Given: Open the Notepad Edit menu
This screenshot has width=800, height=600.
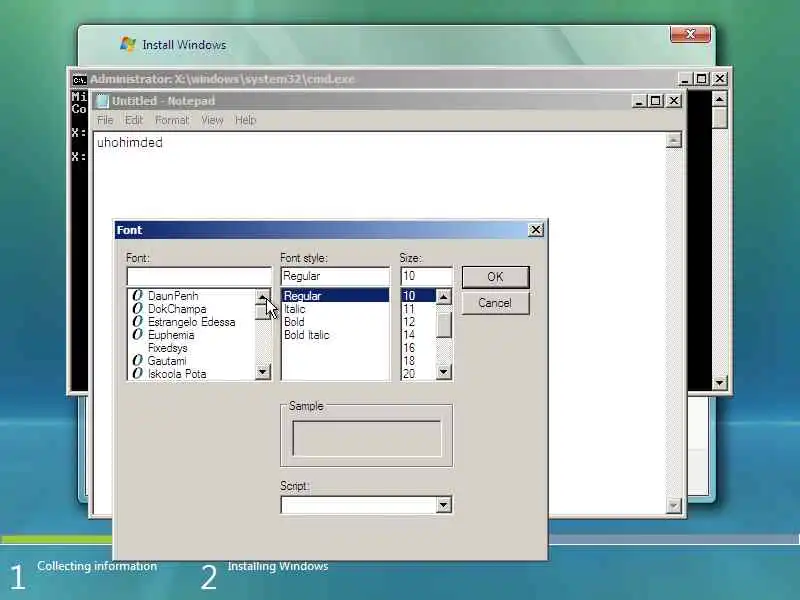Looking at the screenshot, I should pyautogui.click(x=134, y=120).
